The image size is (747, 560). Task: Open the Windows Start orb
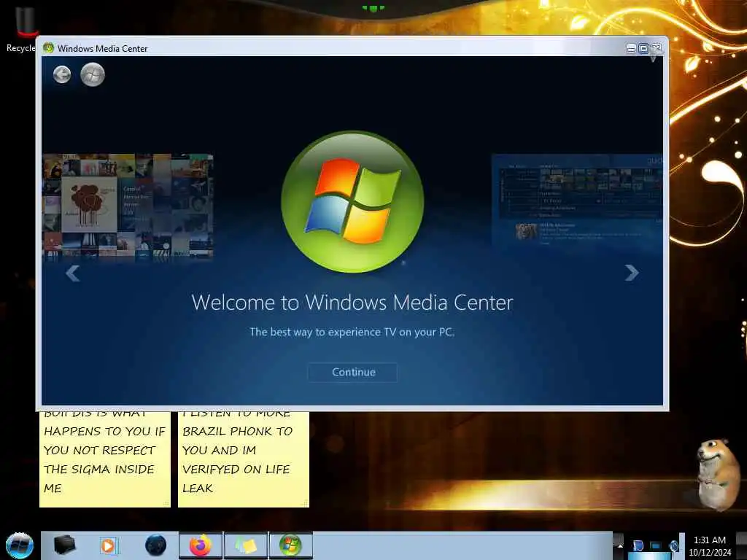coord(20,545)
